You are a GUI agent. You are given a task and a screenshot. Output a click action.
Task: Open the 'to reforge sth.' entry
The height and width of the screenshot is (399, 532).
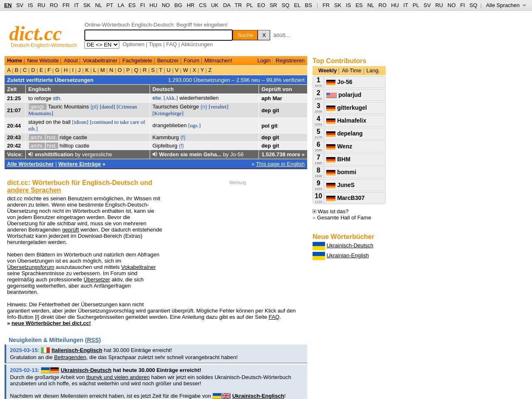[45, 99]
